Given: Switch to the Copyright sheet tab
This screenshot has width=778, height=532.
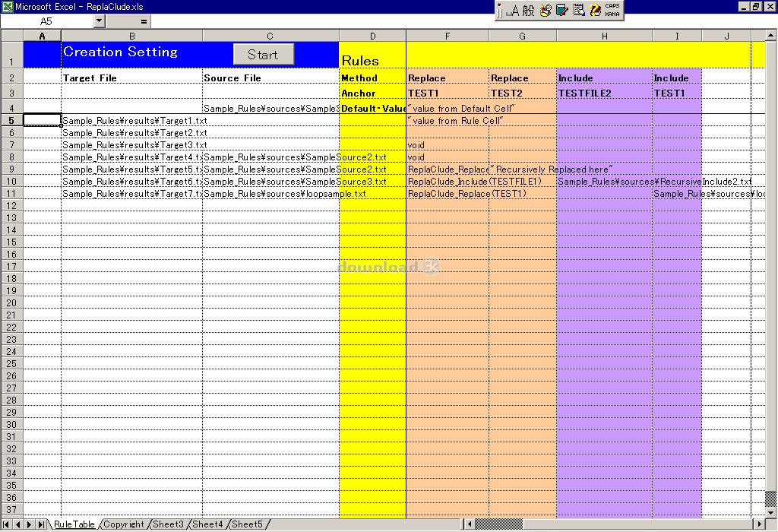Looking at the screenshot, I should 124,524.
